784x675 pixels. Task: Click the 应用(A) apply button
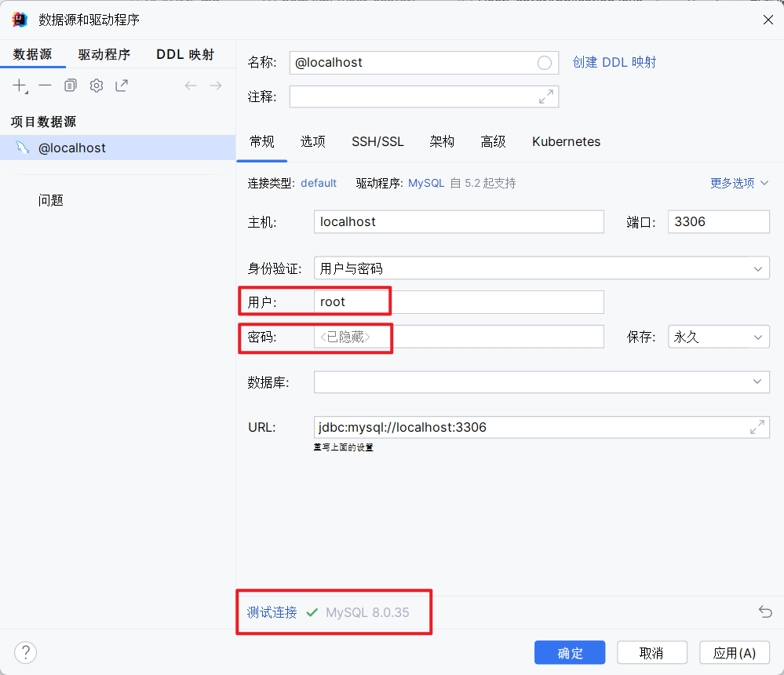click(x=735, y=653)
